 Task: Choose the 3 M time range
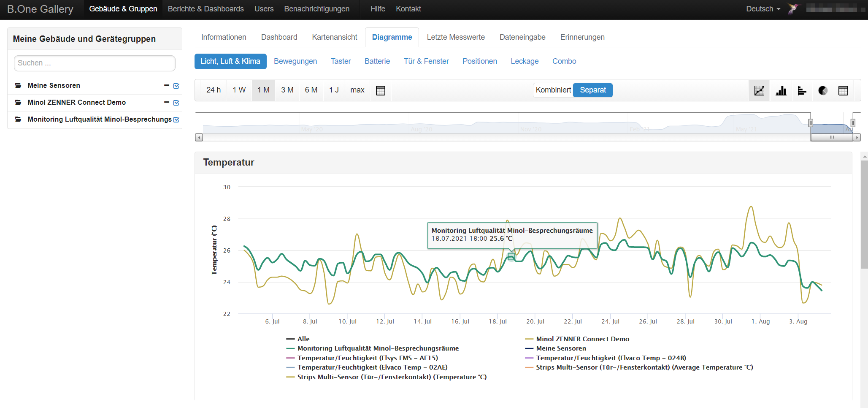pyautogui.click(x=287, y=90)
